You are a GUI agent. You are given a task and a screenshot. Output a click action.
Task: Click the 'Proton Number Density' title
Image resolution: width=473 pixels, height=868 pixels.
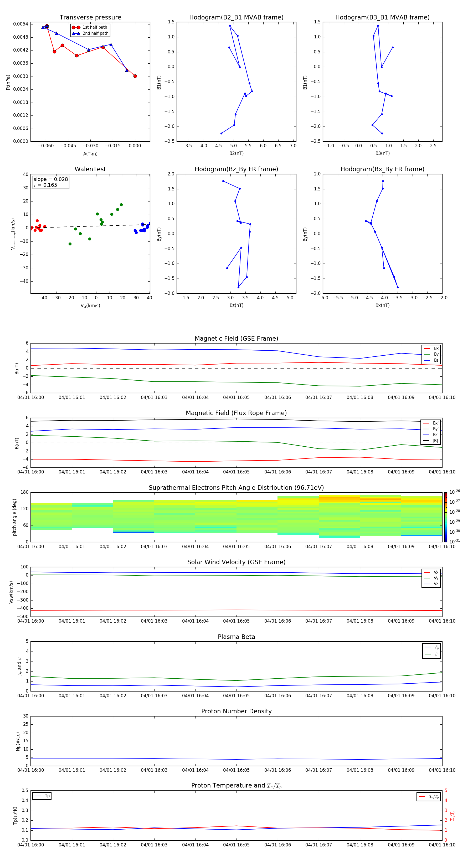tap(236, 711)
